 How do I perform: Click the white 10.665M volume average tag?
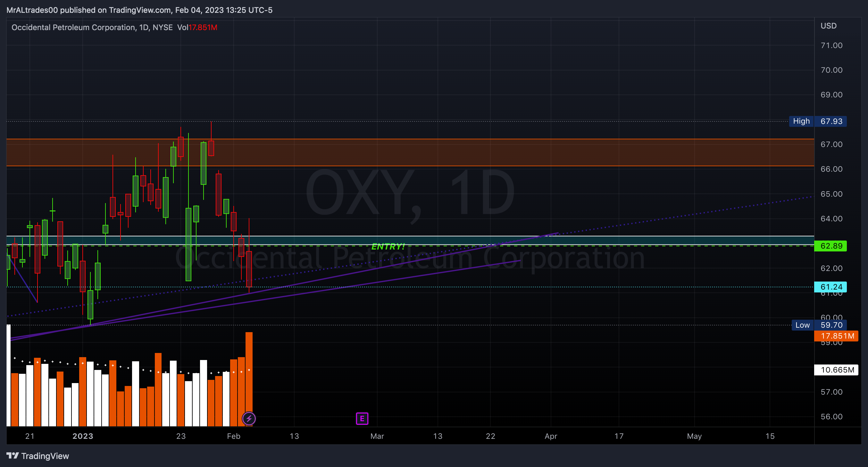pyautogui.click(x=836, y=370)
